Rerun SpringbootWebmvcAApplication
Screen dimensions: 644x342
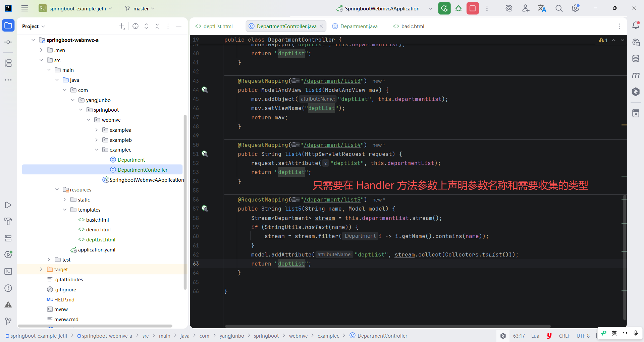(444, 8)
